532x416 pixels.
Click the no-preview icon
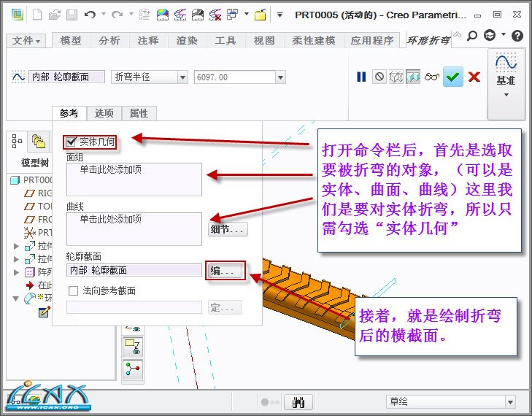(x=379, y=77)
